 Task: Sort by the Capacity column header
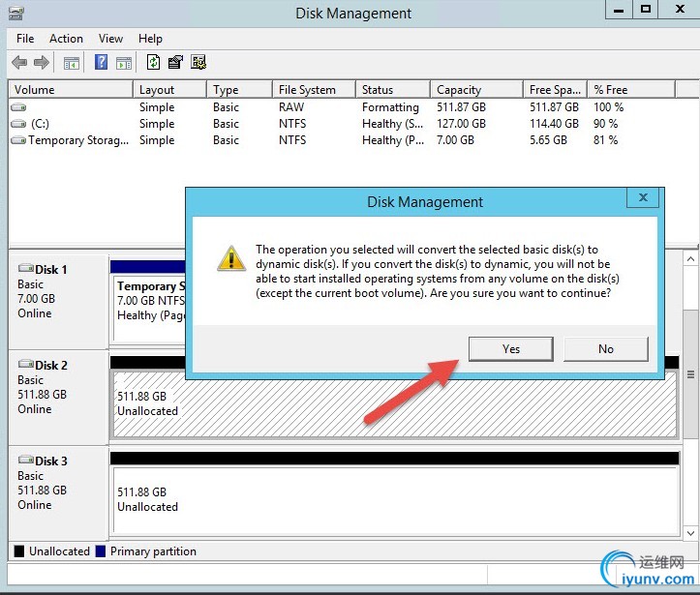pos(476,90)
